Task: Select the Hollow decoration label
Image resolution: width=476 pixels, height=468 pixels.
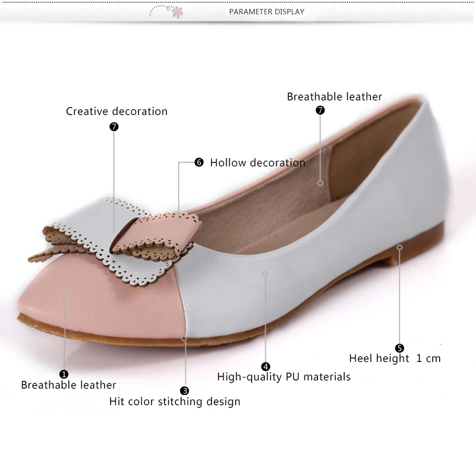Action: click(x=258, y=163)
